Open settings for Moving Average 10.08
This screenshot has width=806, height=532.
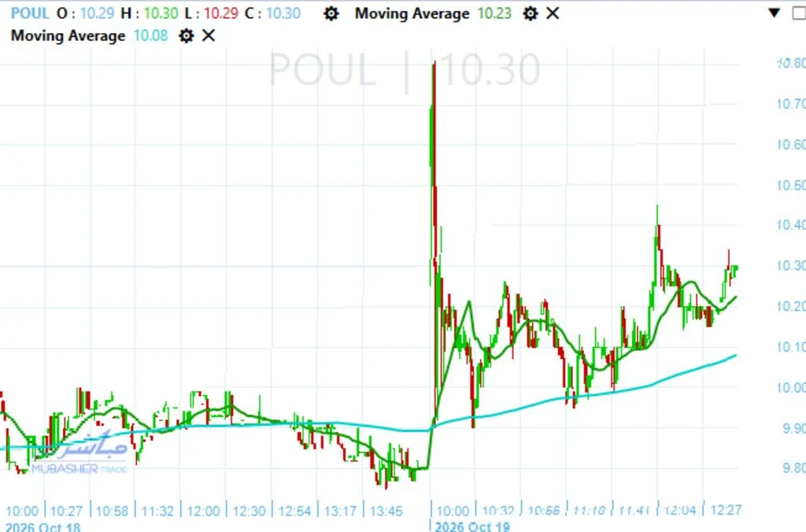tap(186, 36)
